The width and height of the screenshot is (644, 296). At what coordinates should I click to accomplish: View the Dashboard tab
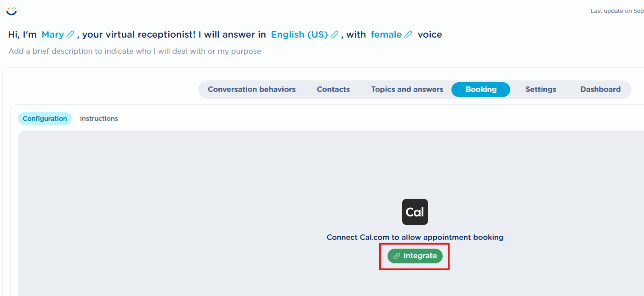(x=600, y=90)
